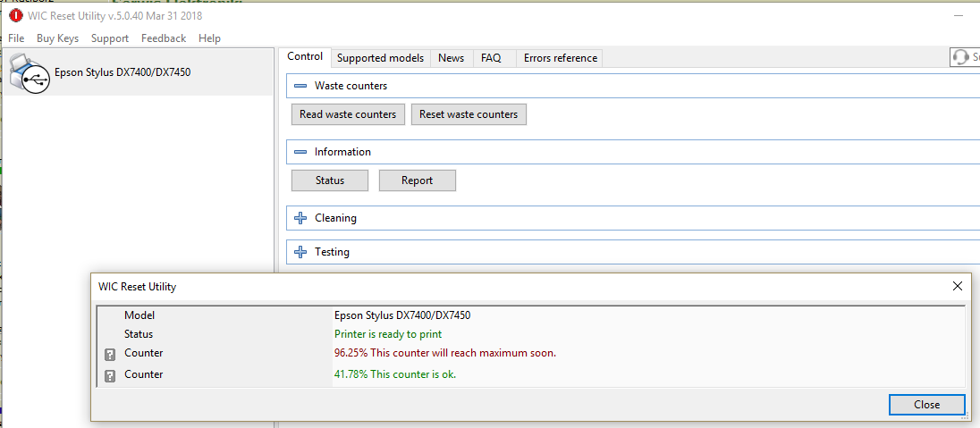Select the Epson Stylus DX7400/DX7450 USB printer icon

click(29, 72)
